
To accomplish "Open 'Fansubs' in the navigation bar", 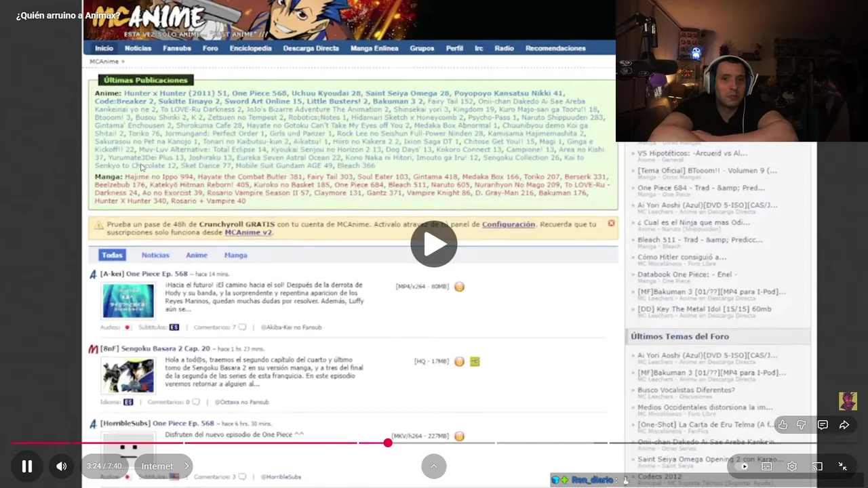I will tap(176, 48).
